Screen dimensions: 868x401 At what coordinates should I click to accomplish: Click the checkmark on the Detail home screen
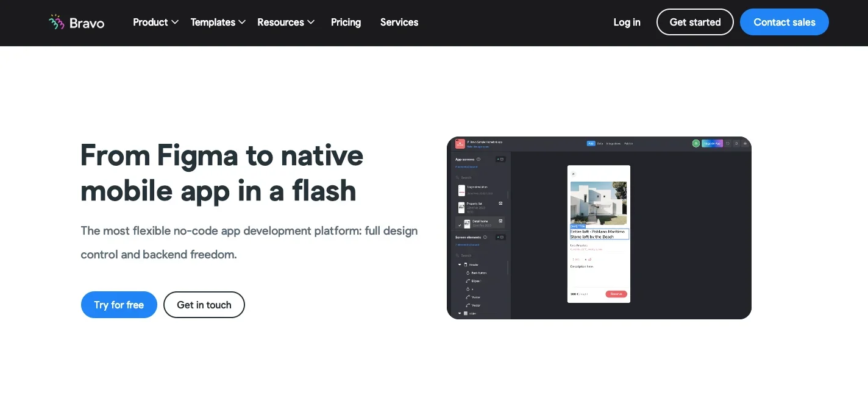click(460, 225)
